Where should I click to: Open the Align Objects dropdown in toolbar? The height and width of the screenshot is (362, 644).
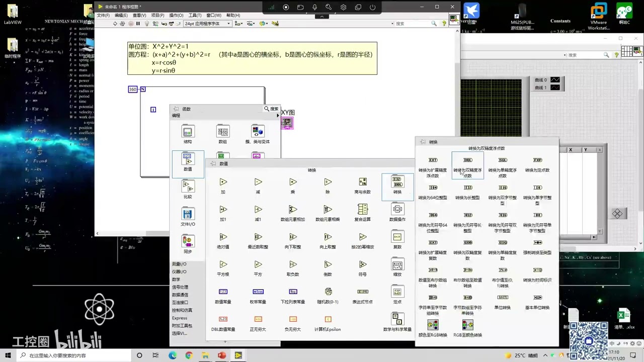coord(238,24)
